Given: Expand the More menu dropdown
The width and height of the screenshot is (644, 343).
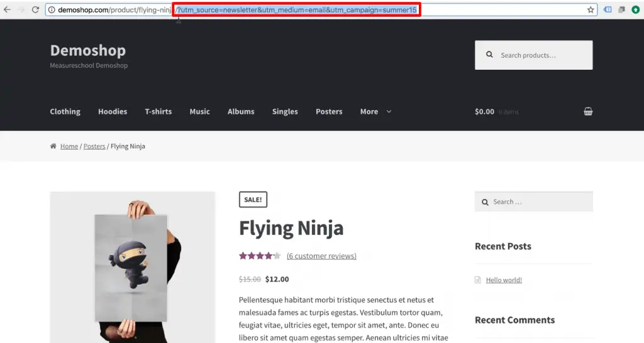Looking at the screenshot, I should (375, 112).
